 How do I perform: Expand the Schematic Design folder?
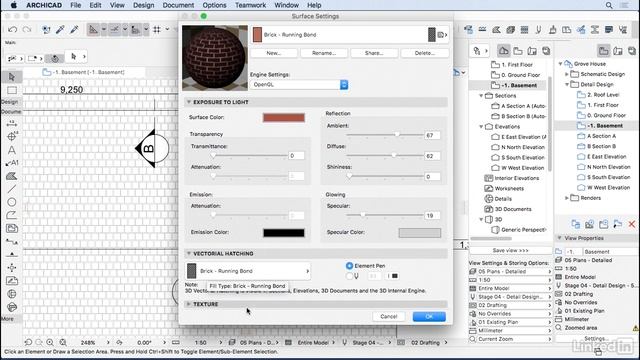pos(567,74)
